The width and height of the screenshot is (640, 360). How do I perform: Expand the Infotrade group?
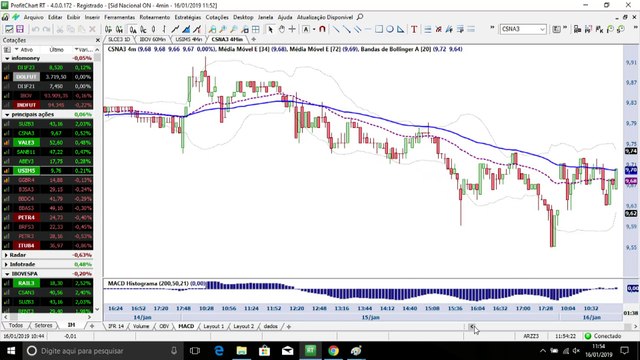point(6,264)
